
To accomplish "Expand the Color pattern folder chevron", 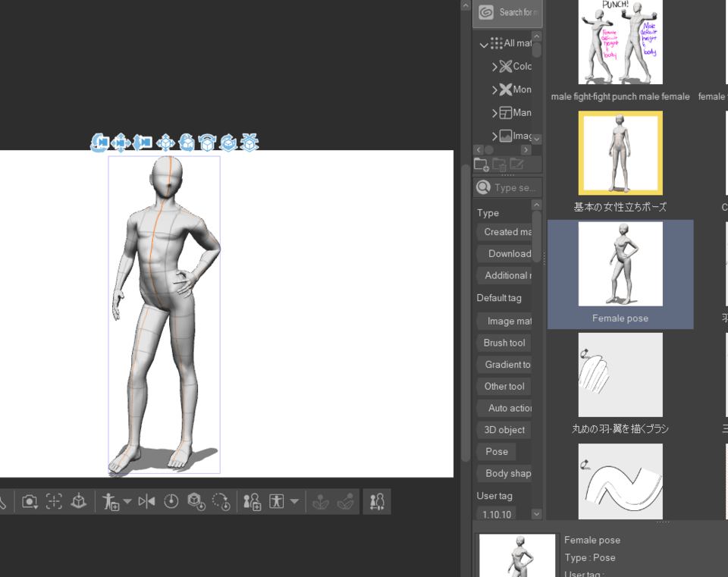I will click(x=494, y=67).
